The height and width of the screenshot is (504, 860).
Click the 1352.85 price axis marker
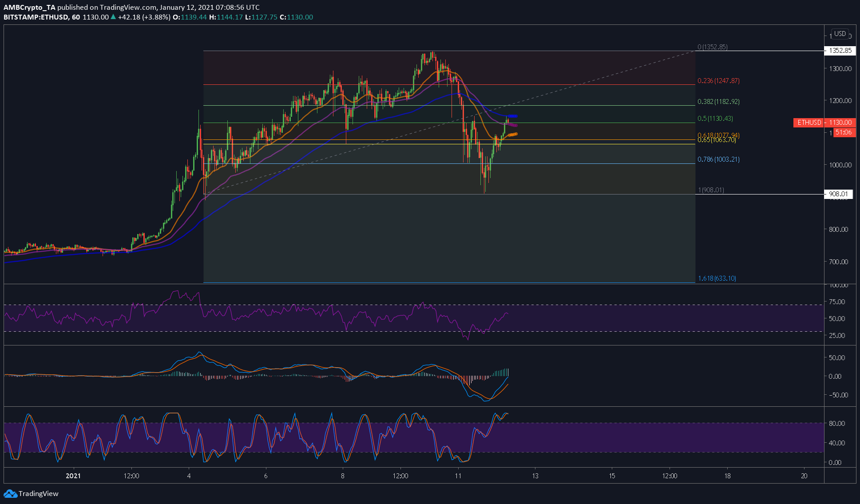pyautogui.click(x=840, y=51)
